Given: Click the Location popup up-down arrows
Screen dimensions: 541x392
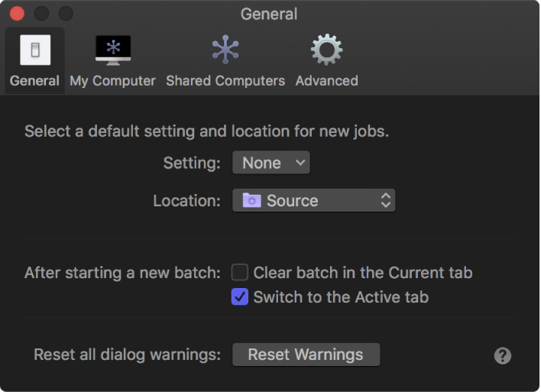Looking at the screenshot, I should pos(386,200).
